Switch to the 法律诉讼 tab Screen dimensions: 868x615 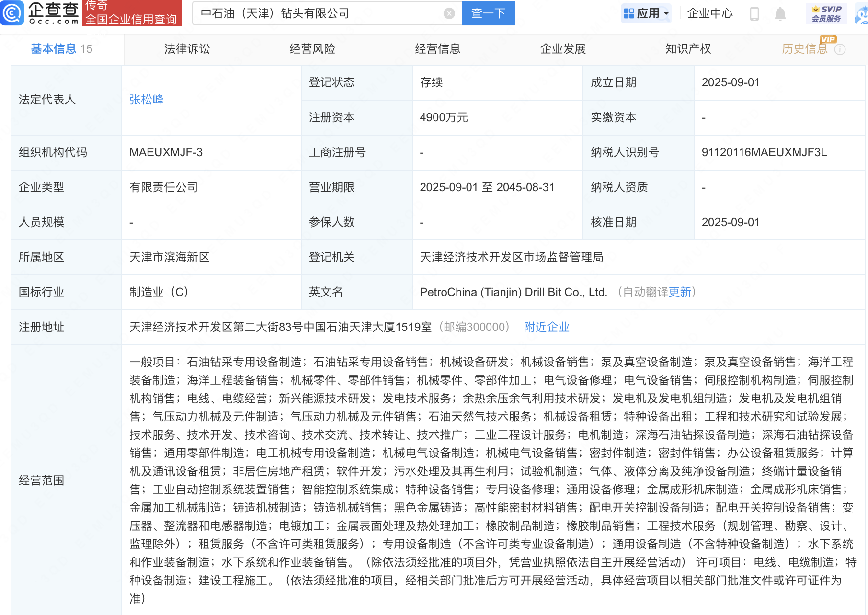pos(187,49)
